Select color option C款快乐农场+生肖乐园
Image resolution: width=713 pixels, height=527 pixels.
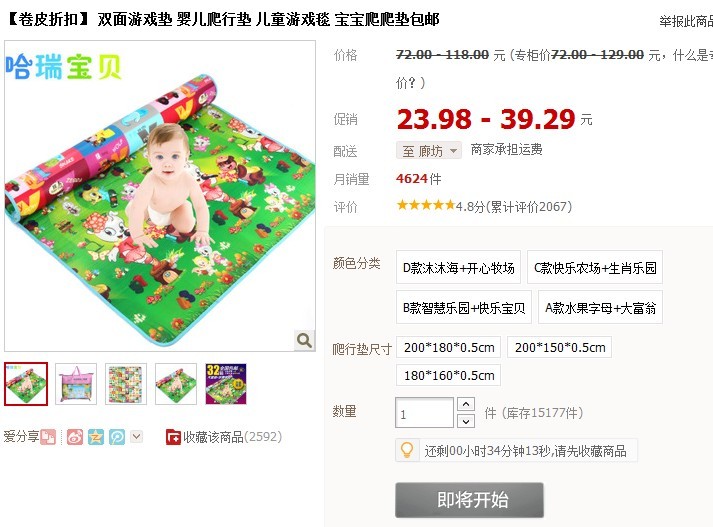coord(595,267)
